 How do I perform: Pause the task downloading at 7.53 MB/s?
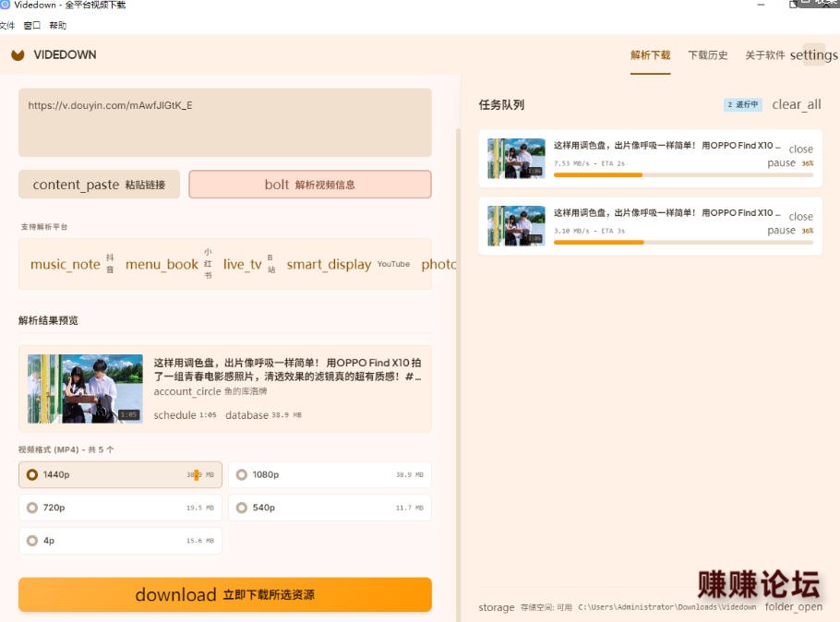coord(781,162)
